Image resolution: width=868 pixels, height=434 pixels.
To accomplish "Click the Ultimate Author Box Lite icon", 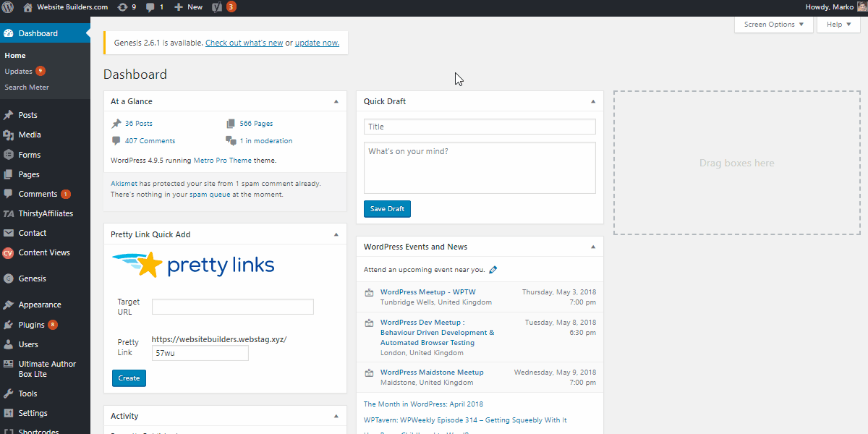I will (8, 365).
